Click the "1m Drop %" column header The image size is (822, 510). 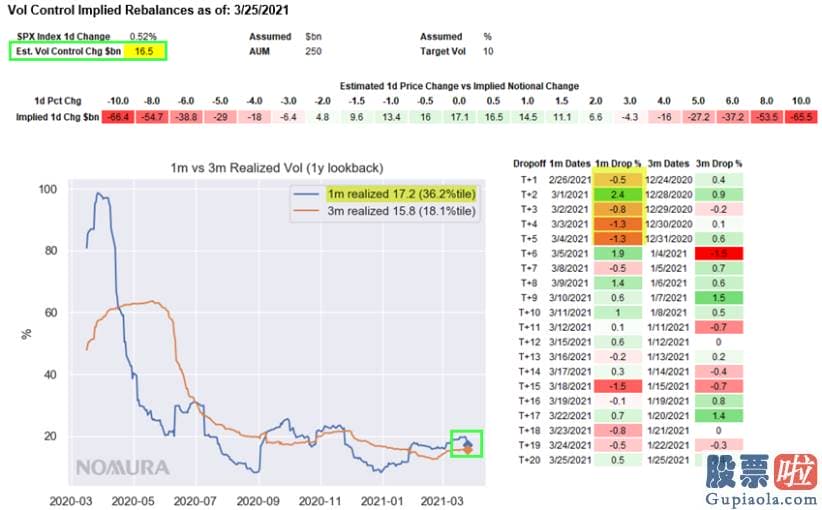(x=618, y=164)
